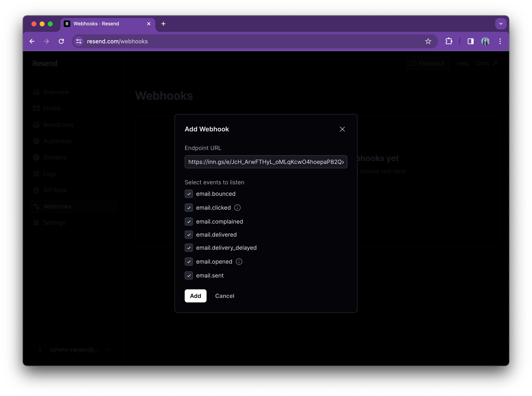Viewport: 532px width, 396px height.
Task: Disable the email.sent event
Action: tap(189, 275)
